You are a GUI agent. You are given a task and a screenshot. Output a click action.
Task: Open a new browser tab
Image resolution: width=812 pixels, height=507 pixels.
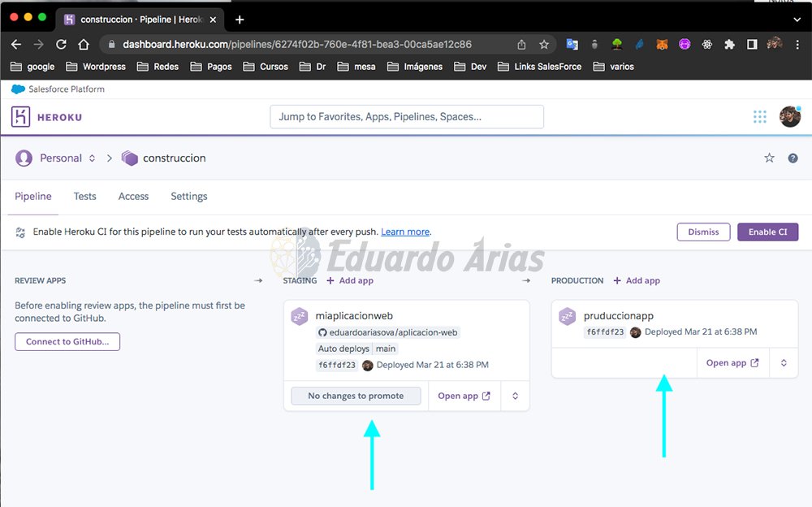point(240,19)
